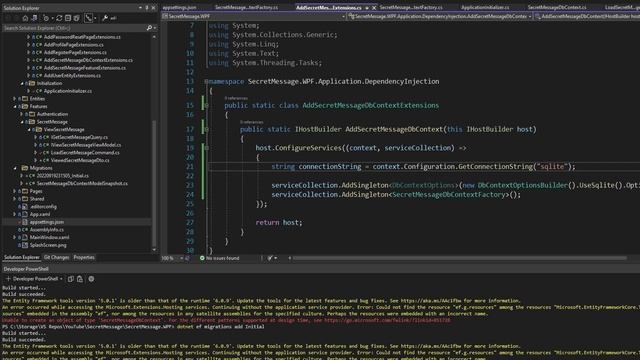Select ViewedSecretMessageDto.cs file
The width and height of the screenshot is (640, 360).
80,160
